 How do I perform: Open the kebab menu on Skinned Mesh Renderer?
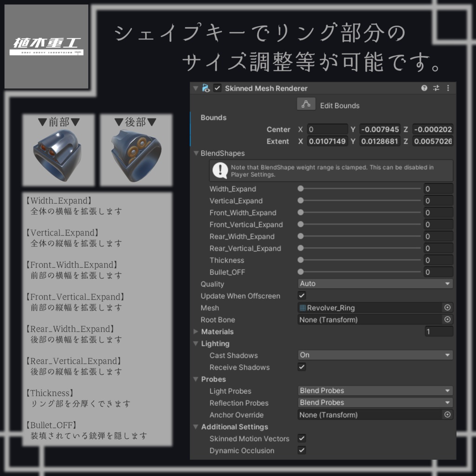(447, 88)
